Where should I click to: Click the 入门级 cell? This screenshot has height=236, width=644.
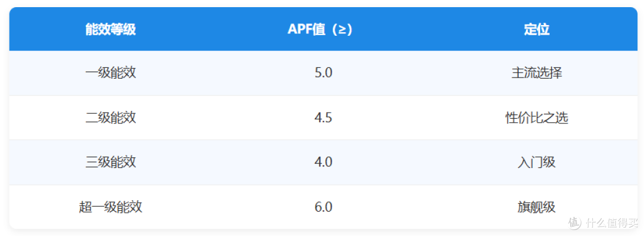[x=537, y=162]
